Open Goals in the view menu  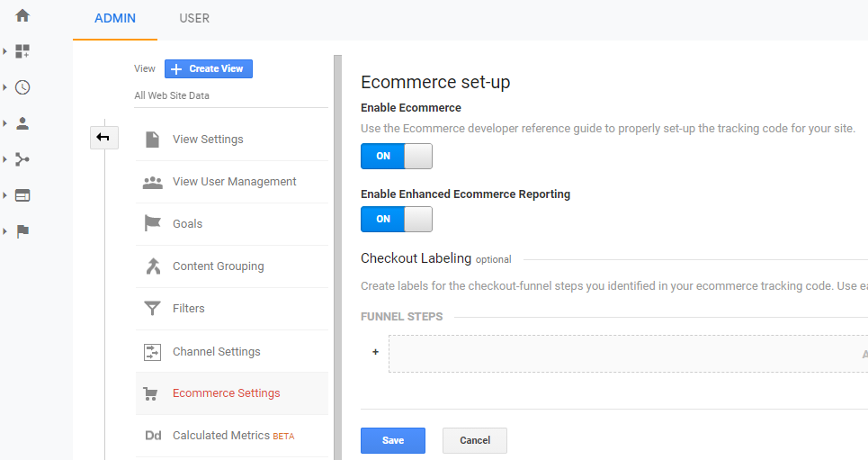[x=187, y=224]
